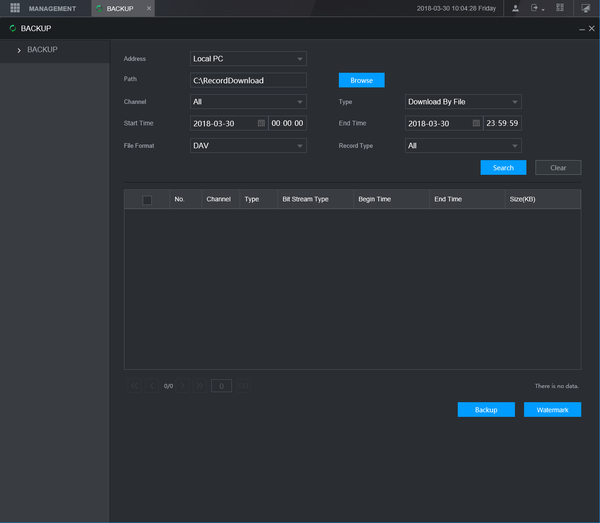Switch to the MANAGEMENT tab

tap(52, 8)
